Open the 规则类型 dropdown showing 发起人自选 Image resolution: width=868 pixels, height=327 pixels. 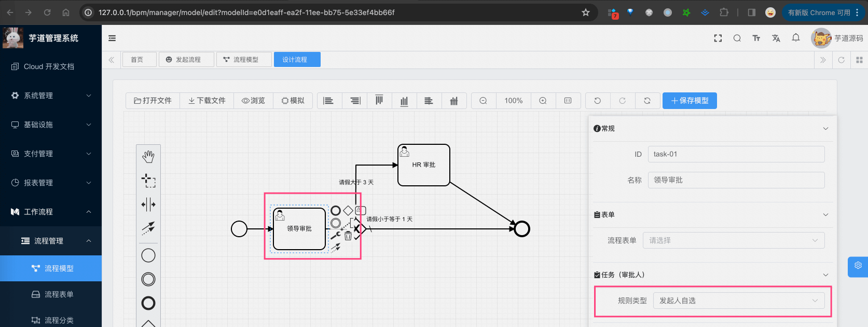[x=738, y=301]
